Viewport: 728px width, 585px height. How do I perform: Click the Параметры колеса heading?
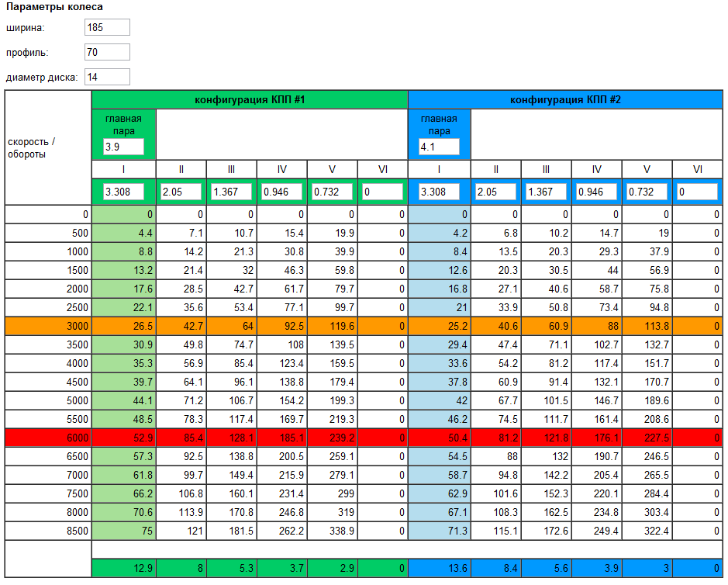click(54, 7)
